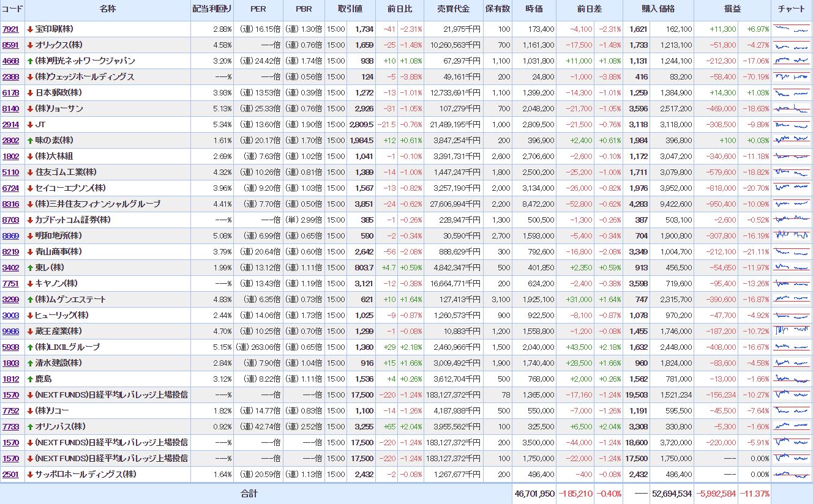The image size is (813, 504).
Task: Click the PER column header
Action: 258,9
